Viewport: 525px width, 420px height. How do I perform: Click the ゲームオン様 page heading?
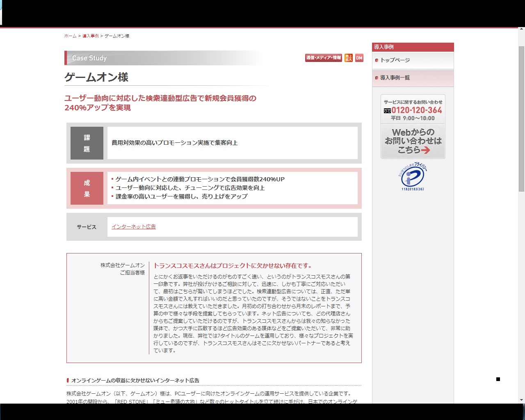pos(96,77)
